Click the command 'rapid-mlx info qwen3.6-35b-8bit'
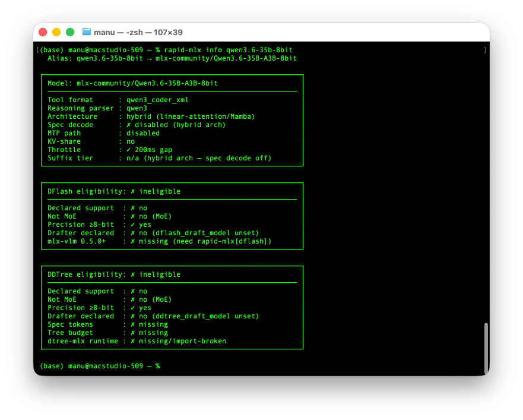This screenshot has height=420, width=523. [228, 50]
